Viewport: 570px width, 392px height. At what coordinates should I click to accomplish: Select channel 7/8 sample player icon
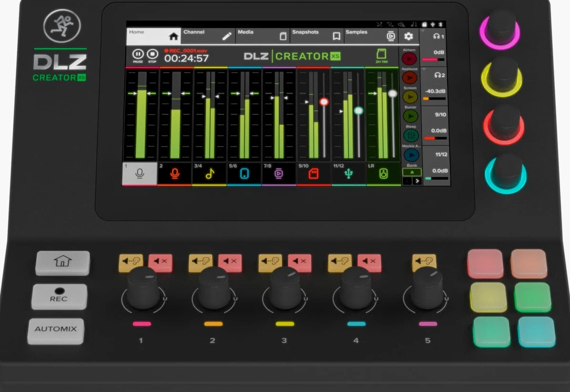point(279,174)
